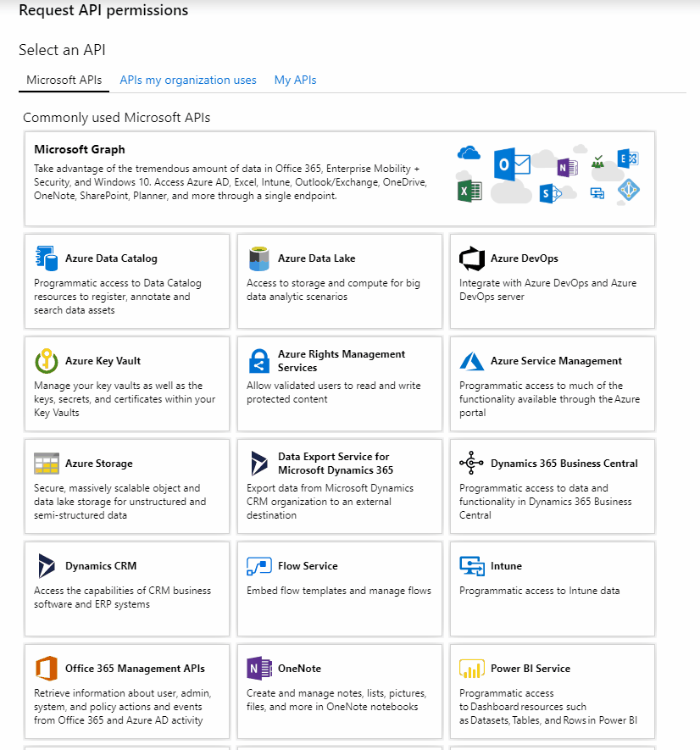Select the Azure Data Lake title

coord(316,258)
